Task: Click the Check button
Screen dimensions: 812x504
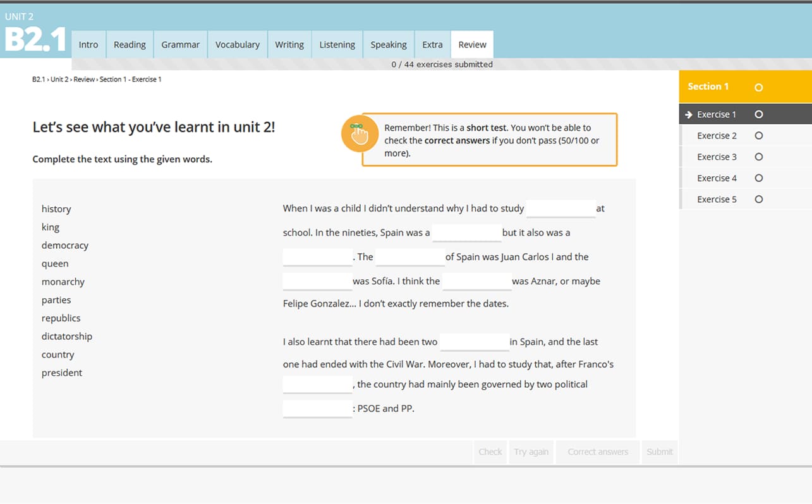Action: pos(490,452)
